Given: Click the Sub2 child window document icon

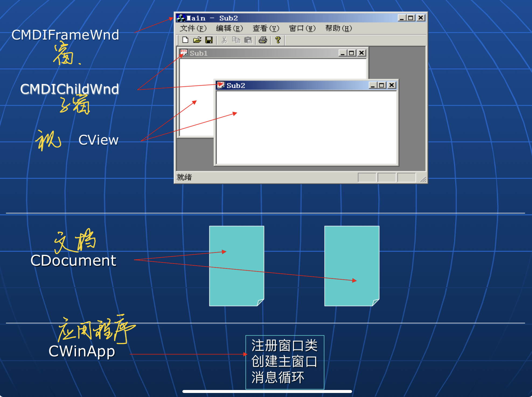Looking at the screenshot, I should click(221, 85).
